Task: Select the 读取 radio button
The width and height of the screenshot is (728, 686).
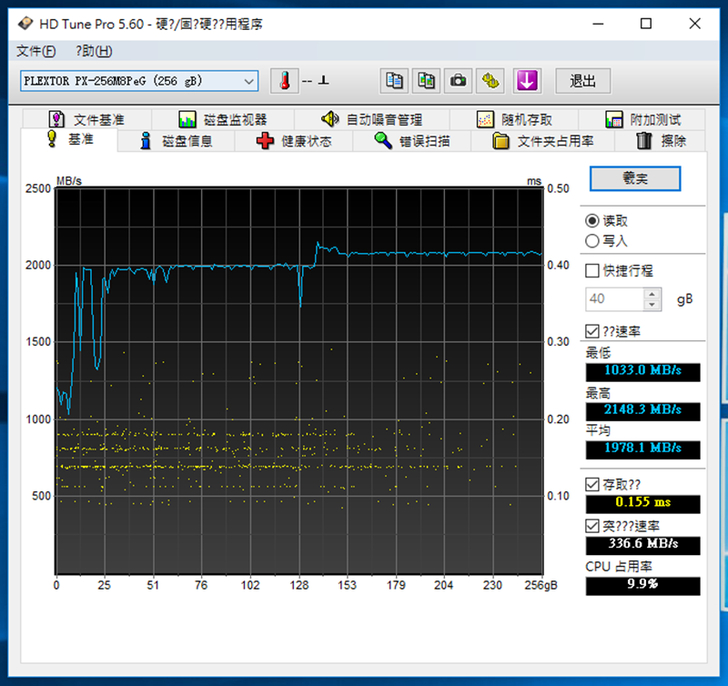Action: coord(593,221)
